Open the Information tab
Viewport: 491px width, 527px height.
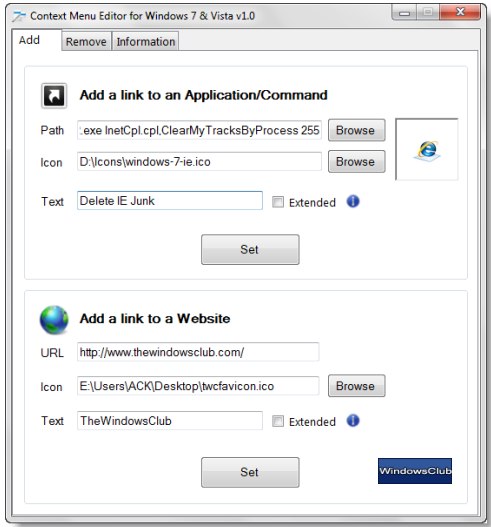[146, 42]
